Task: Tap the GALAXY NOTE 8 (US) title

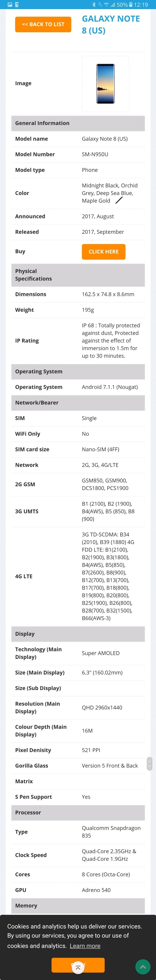Action: point(111,24)
